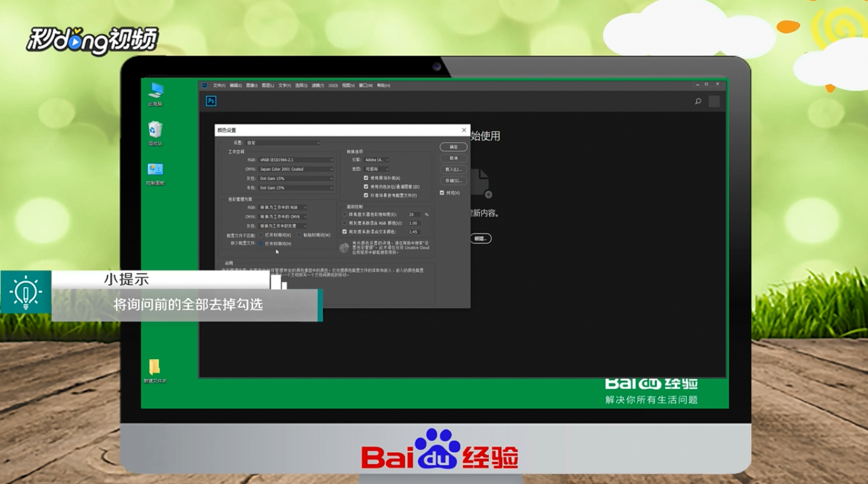Open 意图 可感知 intent dropdown

click(377, 169)
